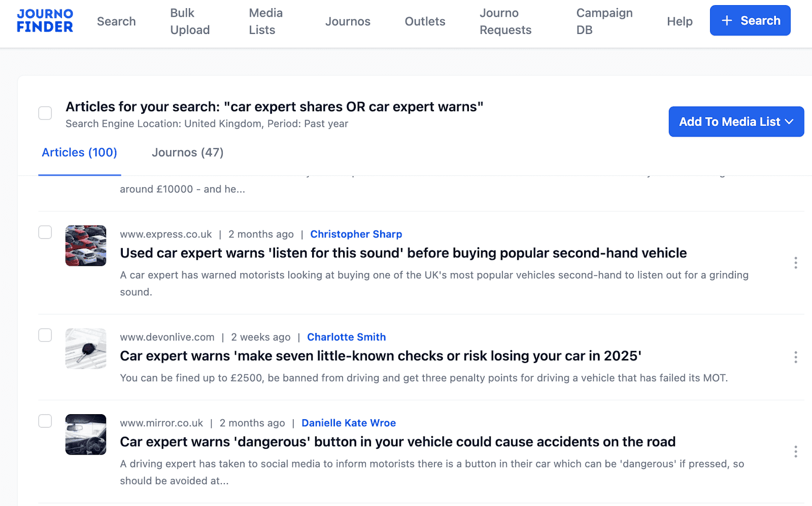Switch to the Journos (47) tab
This screenshot has width=812, height=506.
(x=187, y=152)
